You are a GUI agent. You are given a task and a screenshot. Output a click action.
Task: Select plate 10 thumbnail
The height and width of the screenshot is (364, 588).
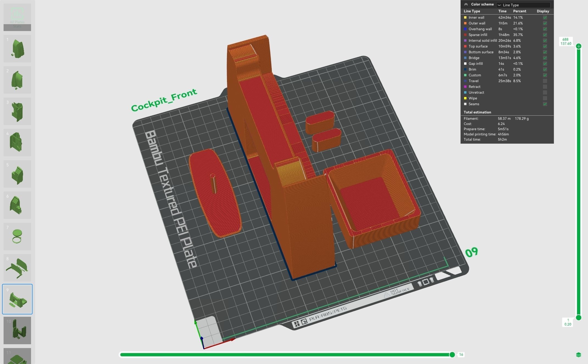[17, 330]
